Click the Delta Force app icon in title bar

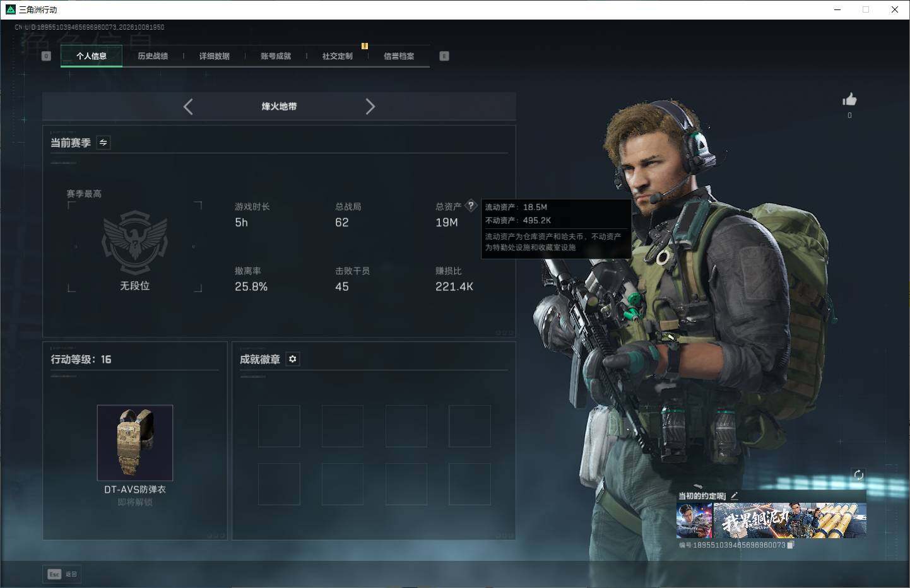pos(10,9)
